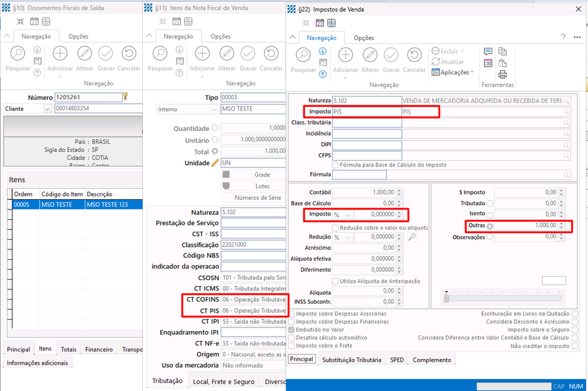Open the calendar icon in Impostos window
This screenshot has width=588, height=391.
pos(320,23)
